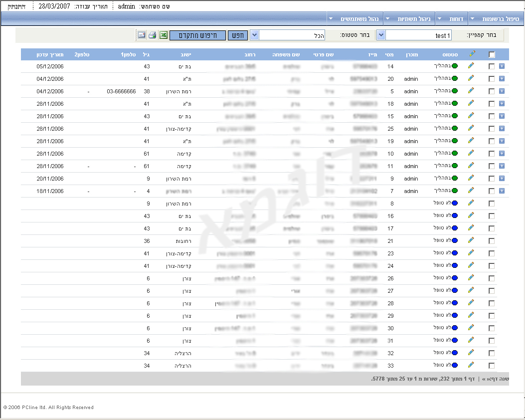525x420 pixels.
Task: Click the card icon left of the printer
Action: [x=142, y=35]
